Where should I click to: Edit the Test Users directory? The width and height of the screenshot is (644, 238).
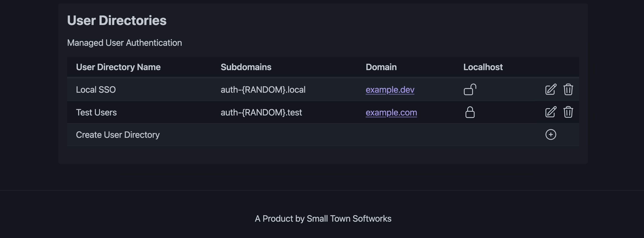(x=550, y=112)
